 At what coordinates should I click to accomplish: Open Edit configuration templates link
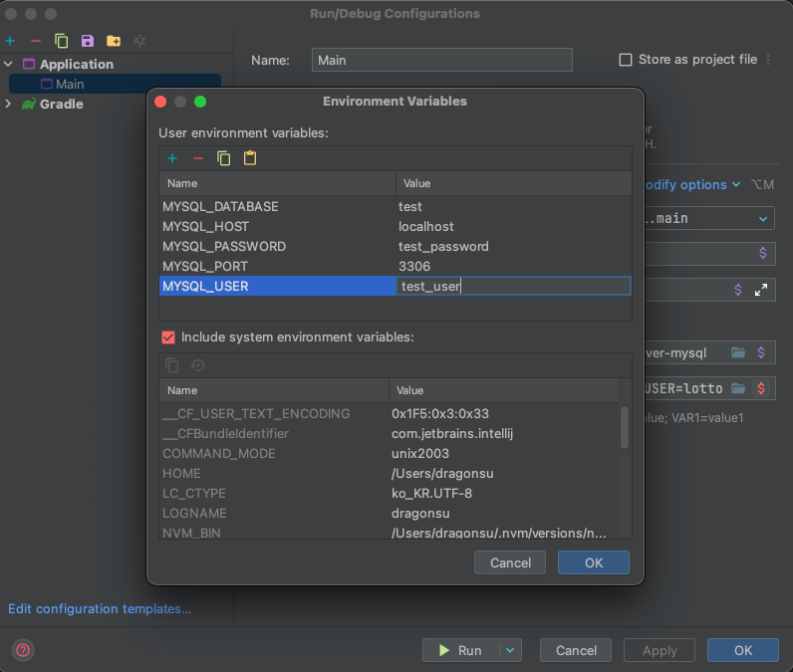100,609
